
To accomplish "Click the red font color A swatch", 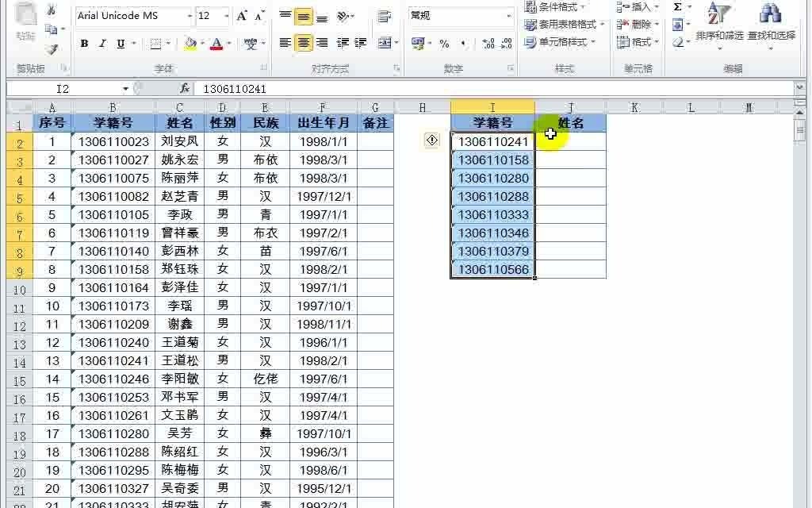I will click(216, 44).
